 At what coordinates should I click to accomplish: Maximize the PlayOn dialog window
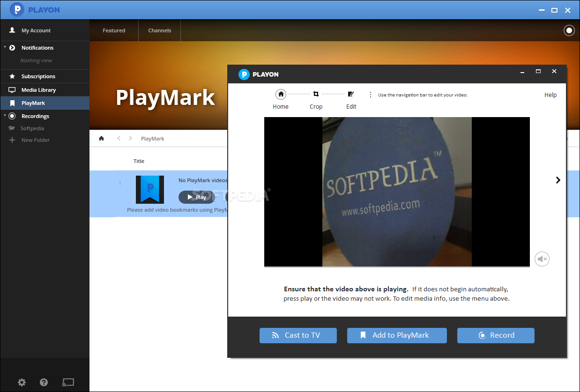(538, 72)
